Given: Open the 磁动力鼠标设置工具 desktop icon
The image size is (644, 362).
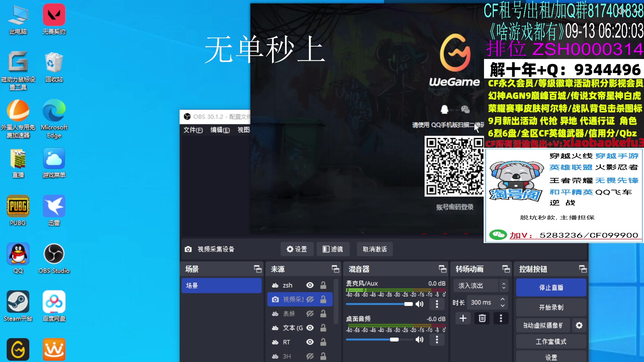Looking at the screenshot, I should click(18, 71).
